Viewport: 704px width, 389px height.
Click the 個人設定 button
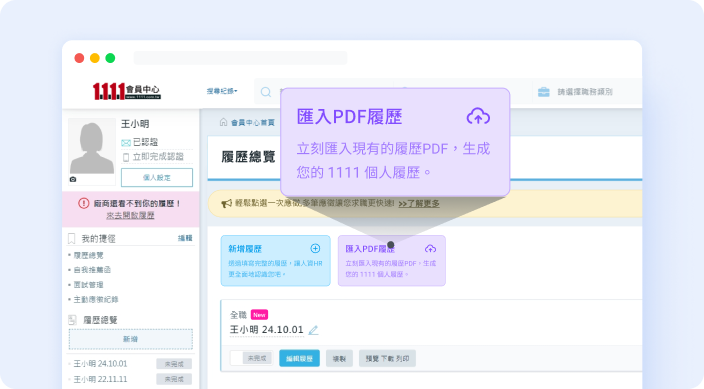[157, 177]
